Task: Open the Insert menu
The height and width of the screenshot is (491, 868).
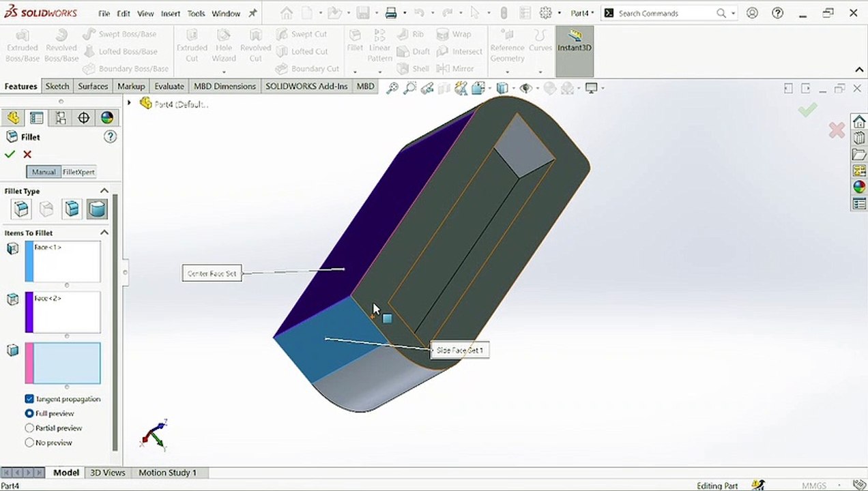Action: tap(171, 13)
